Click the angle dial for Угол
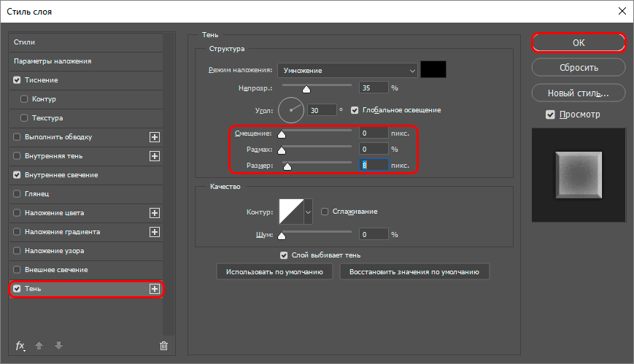 [290, 110]
